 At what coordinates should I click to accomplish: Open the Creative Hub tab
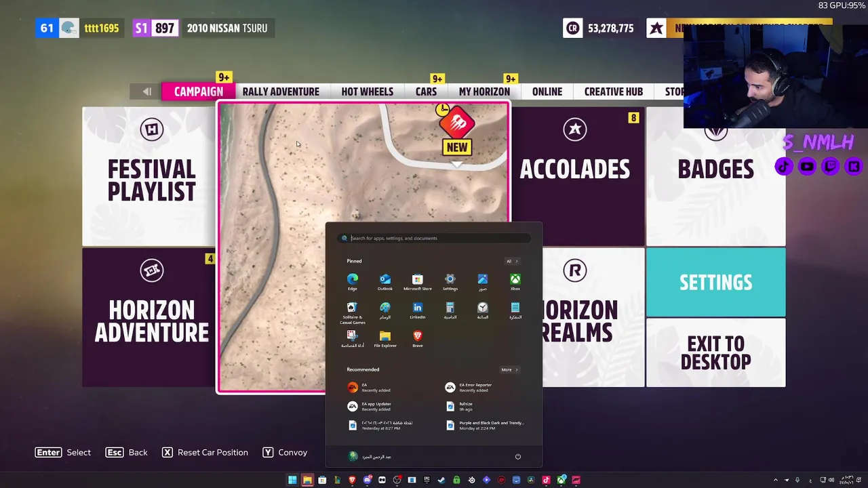(614, 91)
